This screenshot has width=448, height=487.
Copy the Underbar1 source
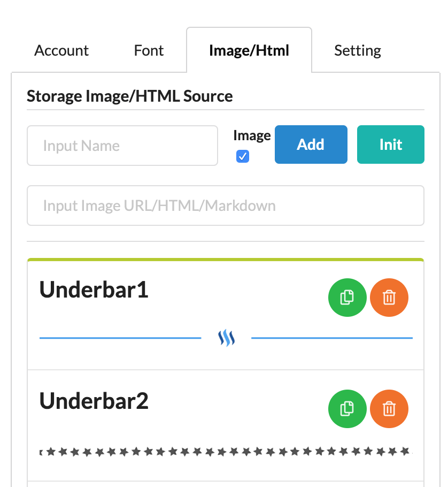click(x=347, y=297)
